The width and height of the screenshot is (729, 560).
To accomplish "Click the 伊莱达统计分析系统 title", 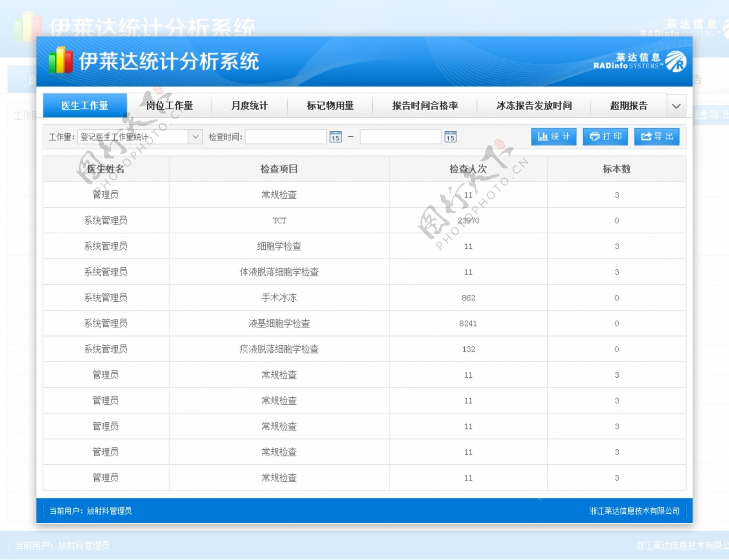I will 169,61.
